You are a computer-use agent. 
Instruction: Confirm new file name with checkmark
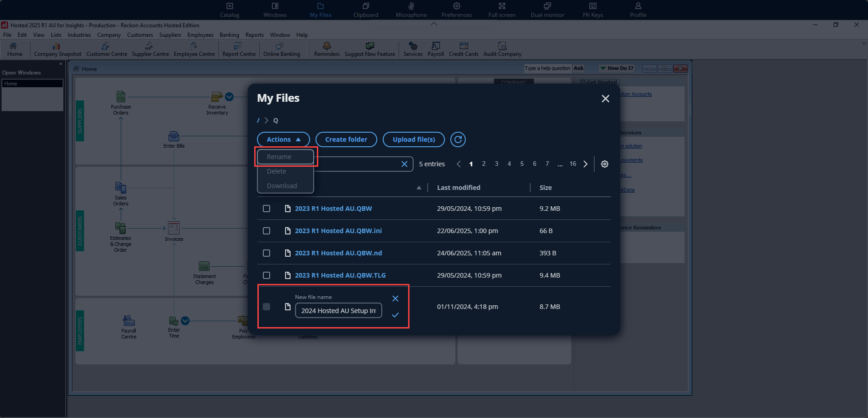click(395, 315)
